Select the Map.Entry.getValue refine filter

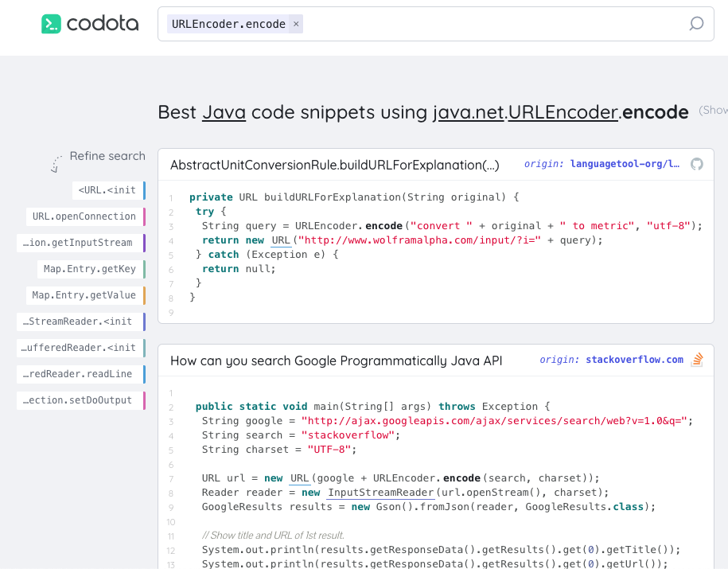tap(84, 295)
